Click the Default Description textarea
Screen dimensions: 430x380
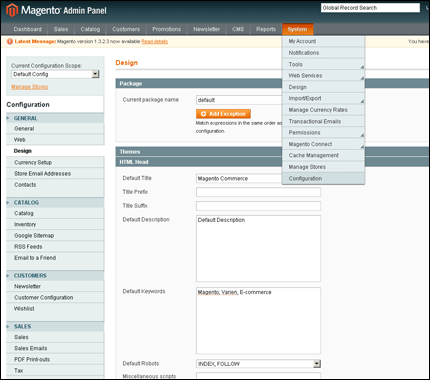[259, 248]
